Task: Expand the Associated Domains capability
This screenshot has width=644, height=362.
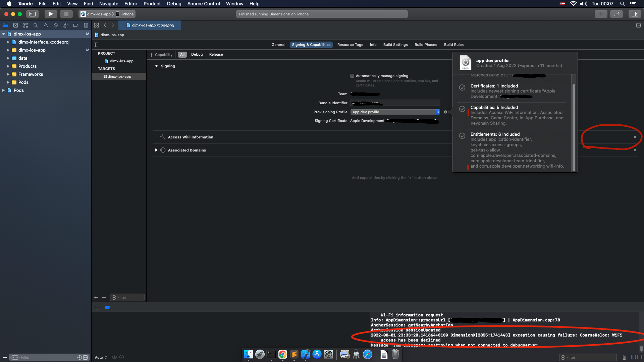Action: [156, 150]
